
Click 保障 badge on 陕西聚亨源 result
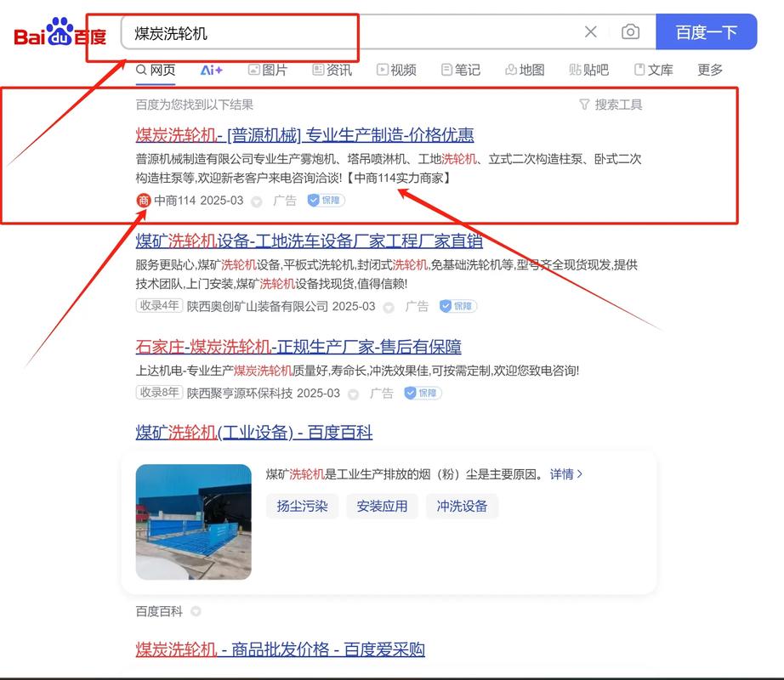click(x=423, y=393)
